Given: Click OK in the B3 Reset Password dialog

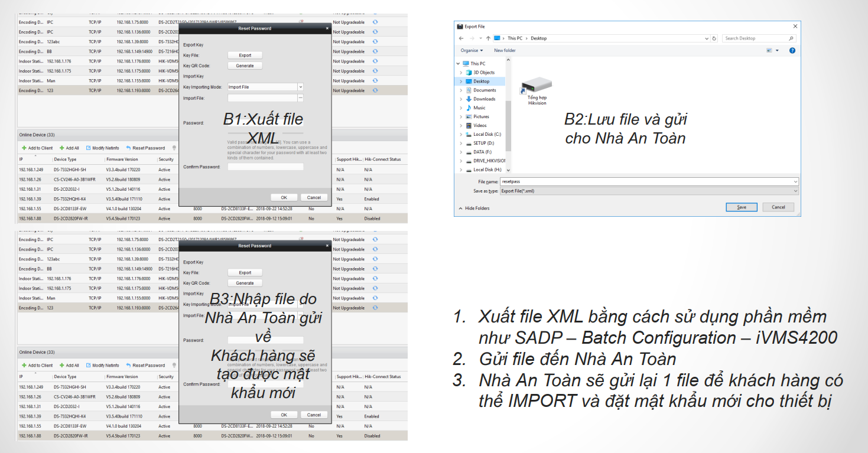Looking at the screenshot, I should pos(284,415).
